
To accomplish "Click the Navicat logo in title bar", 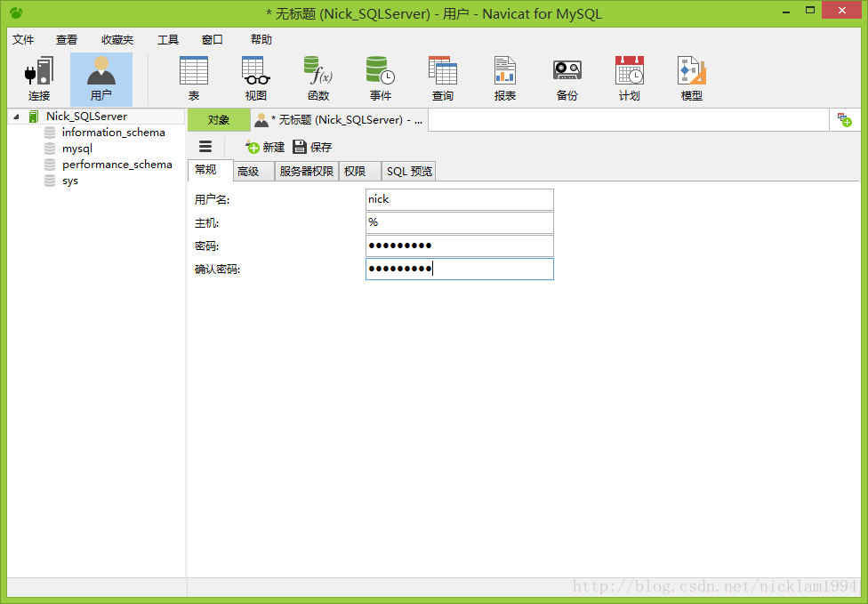I will 16,12.
